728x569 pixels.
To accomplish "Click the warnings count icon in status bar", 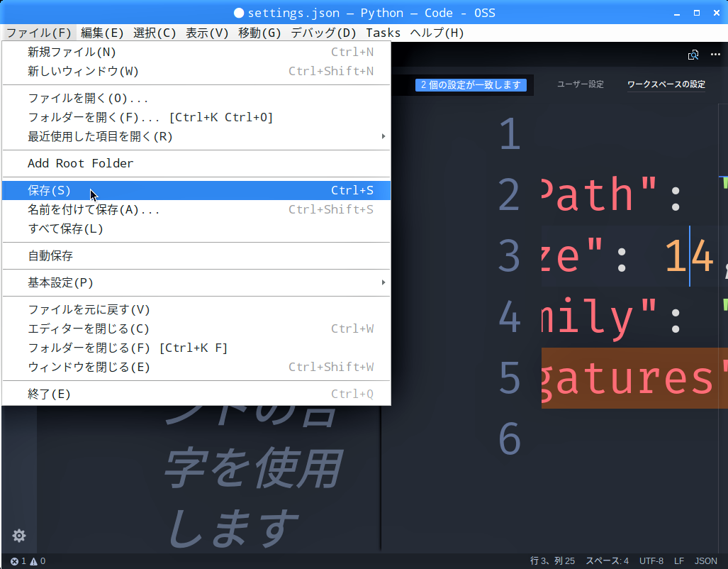I will 33,561.
